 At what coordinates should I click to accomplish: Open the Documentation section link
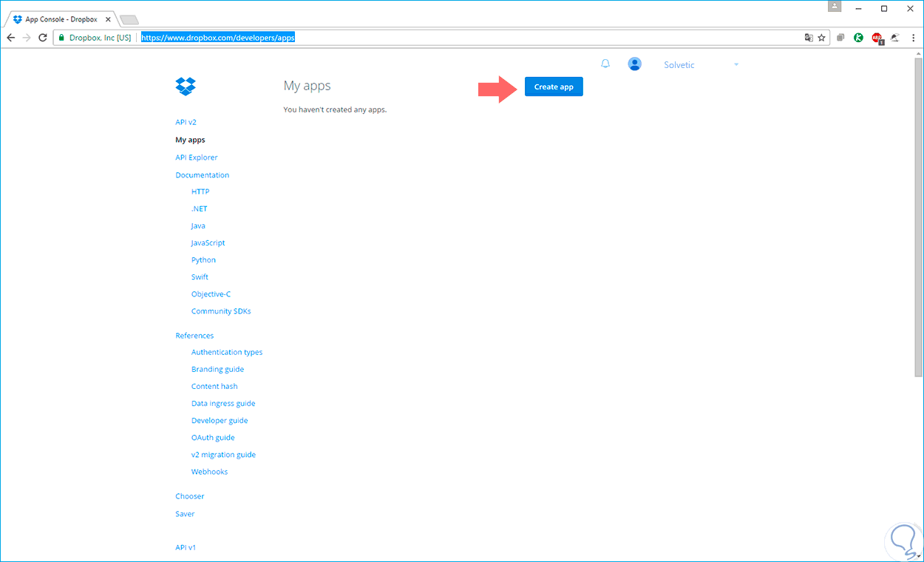(x=202, y=175)
